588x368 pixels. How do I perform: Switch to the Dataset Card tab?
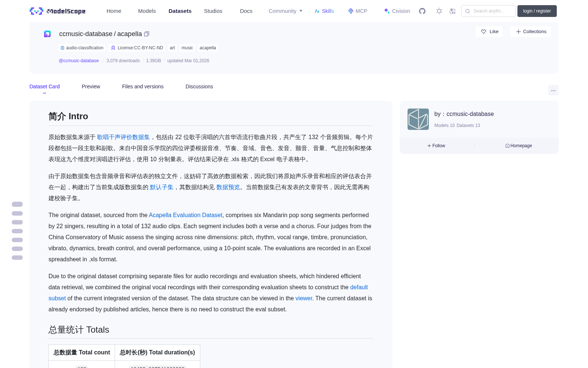click(x=44, y=86)
